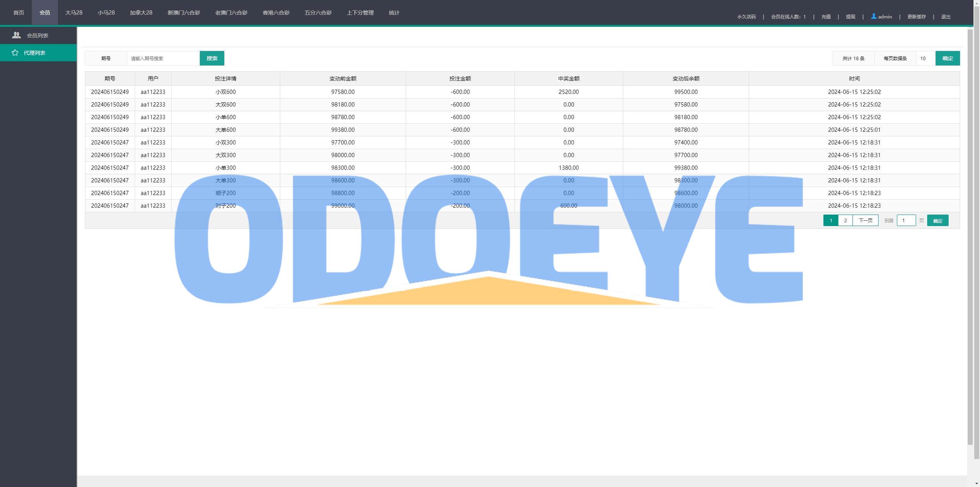Open the 香港六合彩 menu
Screen dimensions: 980x487
(276, 13)
